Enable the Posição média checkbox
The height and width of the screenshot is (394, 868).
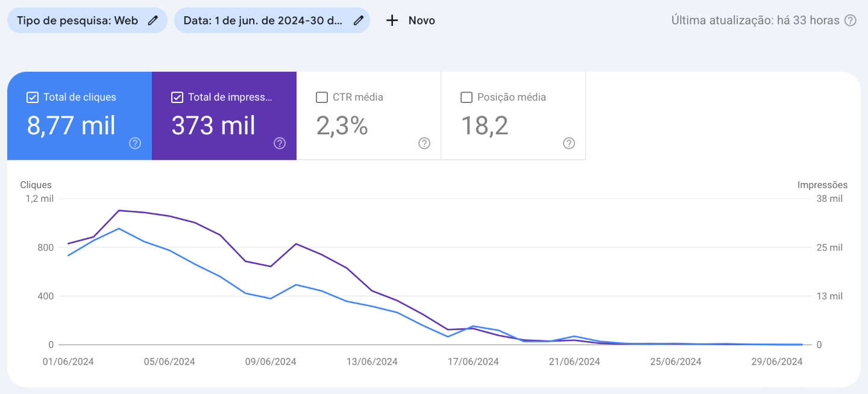(466, 96)
